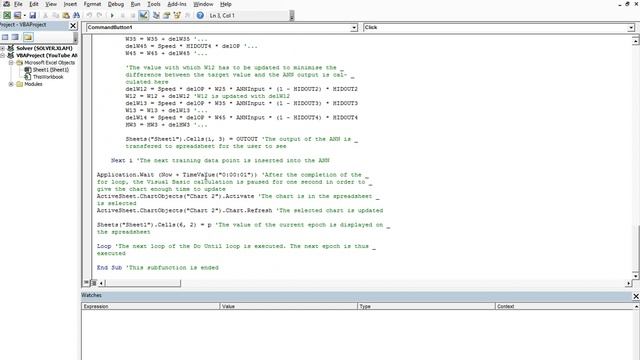
Task: Click the 'Next i' line in code
Action: [x=220, y=160]
